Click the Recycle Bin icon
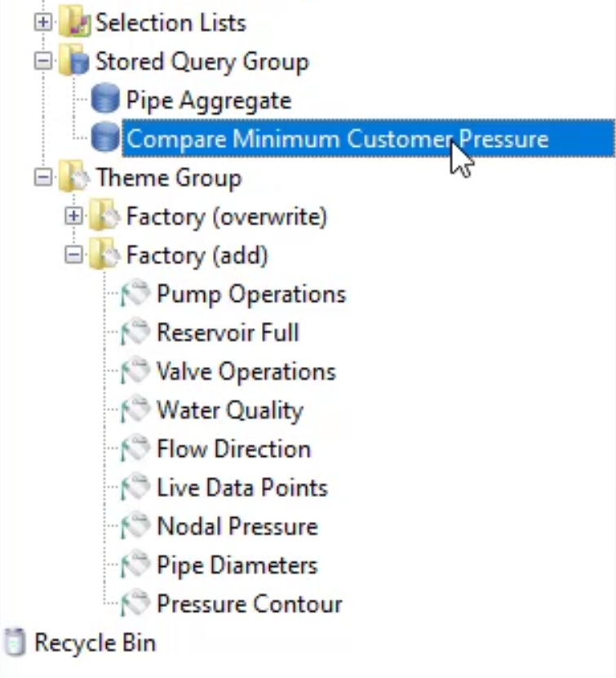 pyautogui.click(x=14, y=641)
